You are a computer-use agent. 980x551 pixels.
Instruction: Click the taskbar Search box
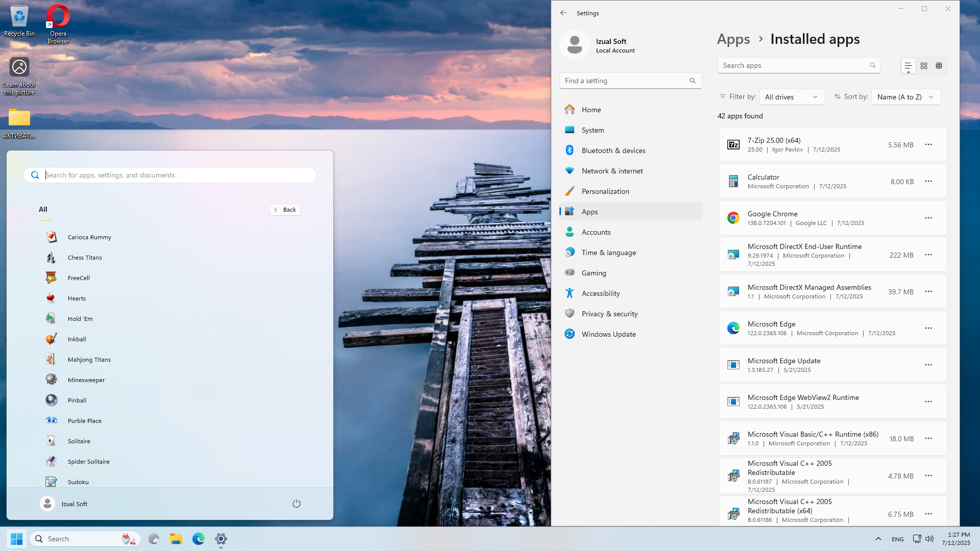pos(85,539)
